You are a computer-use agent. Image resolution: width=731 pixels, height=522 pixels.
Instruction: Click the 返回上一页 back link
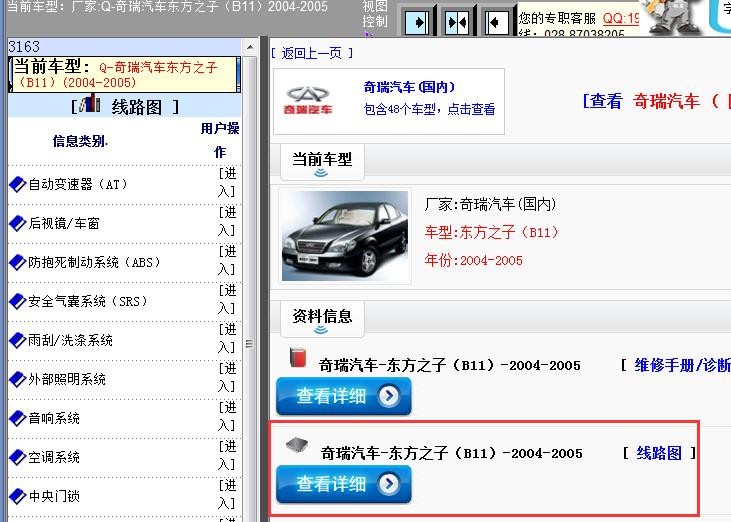[311, 53]
